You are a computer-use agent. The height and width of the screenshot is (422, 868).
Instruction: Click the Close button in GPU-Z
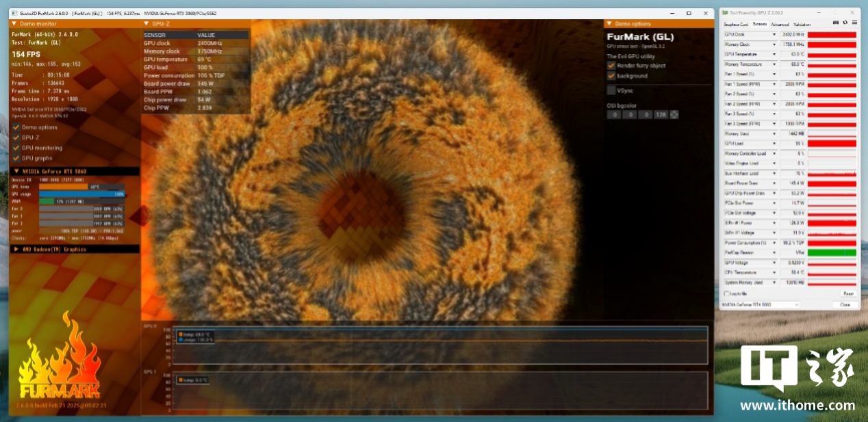pos(845,304)
